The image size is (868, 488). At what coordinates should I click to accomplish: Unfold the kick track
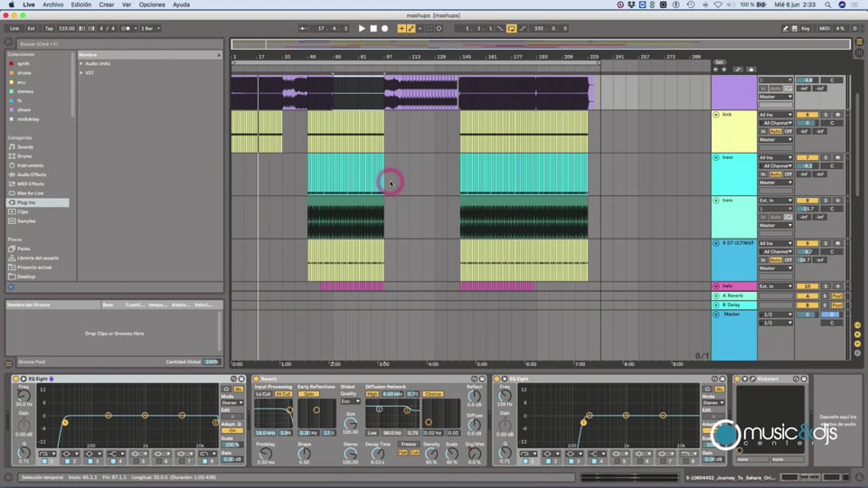click(x=716, y=115)
